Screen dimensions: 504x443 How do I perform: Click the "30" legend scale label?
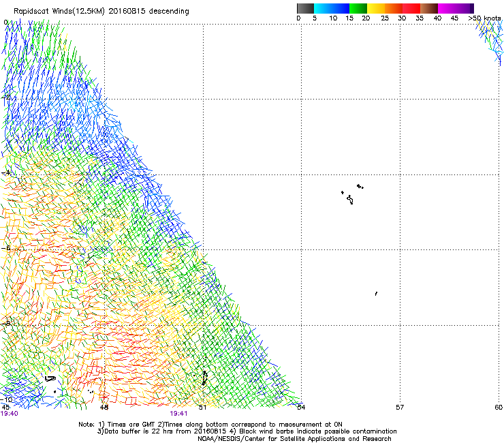402,18
